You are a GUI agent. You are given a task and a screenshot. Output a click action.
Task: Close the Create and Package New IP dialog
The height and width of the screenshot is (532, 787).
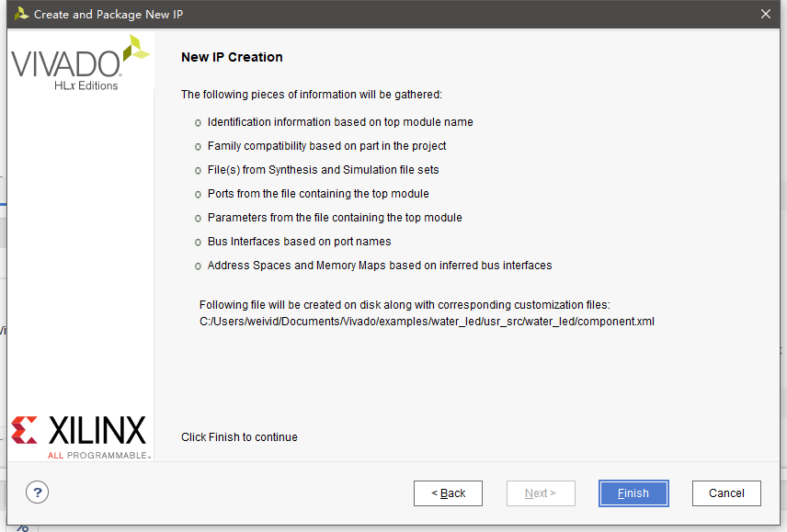(x=766, y=14)
